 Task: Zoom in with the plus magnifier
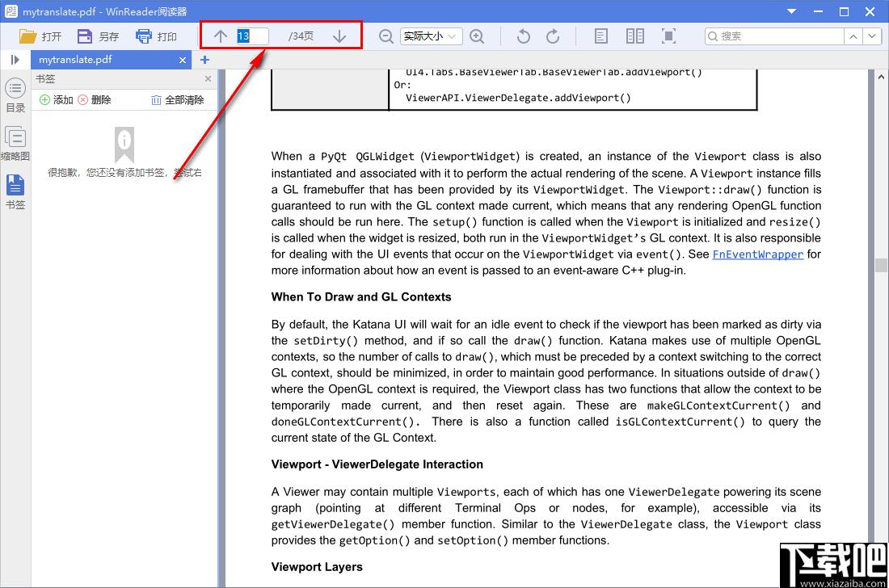point(478,36)
